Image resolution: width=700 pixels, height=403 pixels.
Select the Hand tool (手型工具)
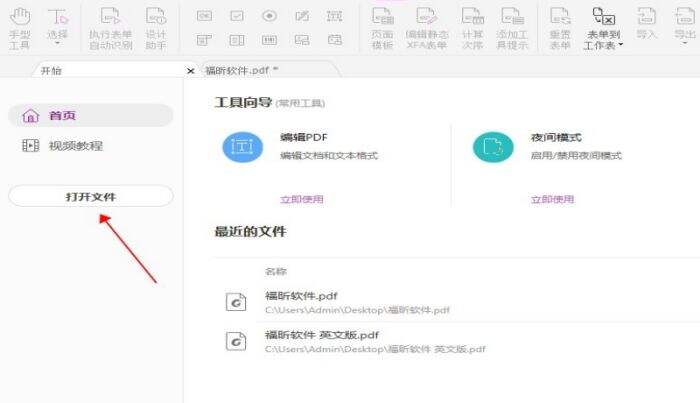tap(20, 28)
